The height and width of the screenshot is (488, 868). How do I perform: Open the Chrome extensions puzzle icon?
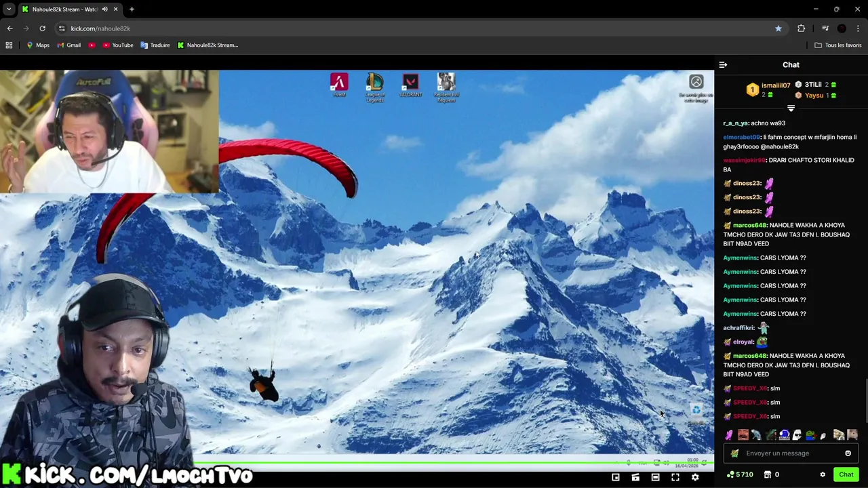click(802, 28)
